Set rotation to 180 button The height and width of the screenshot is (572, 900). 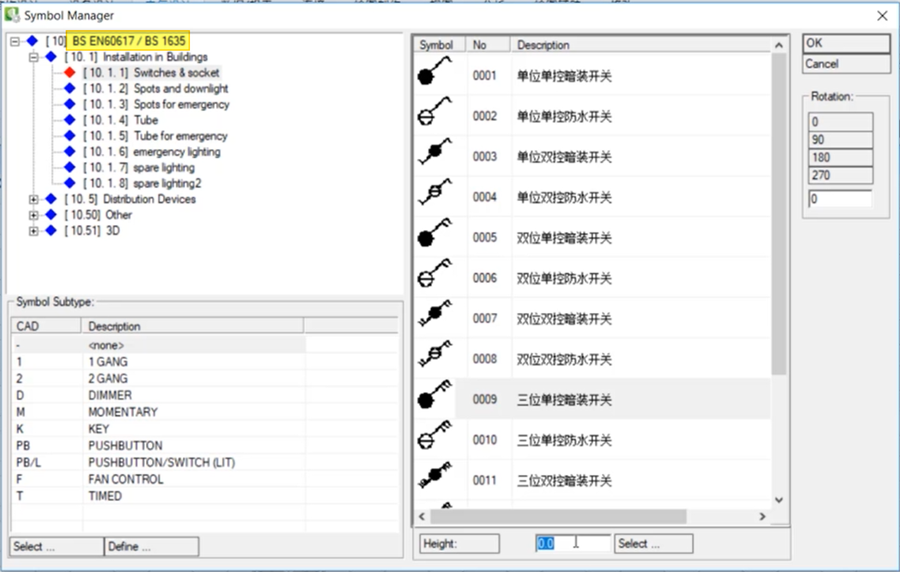[841, 157]
